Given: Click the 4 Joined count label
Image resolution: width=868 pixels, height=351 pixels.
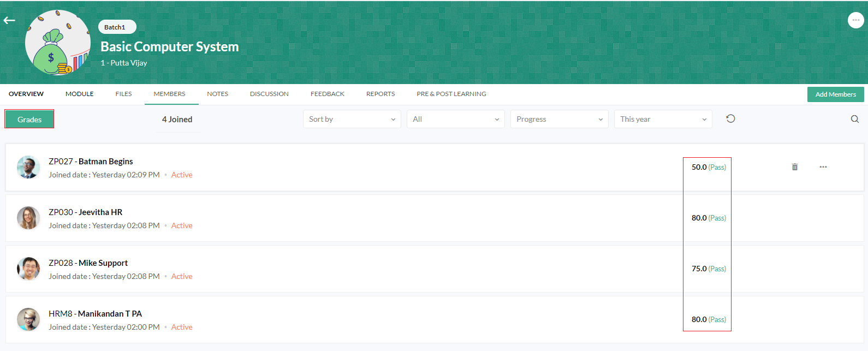Looking at the screenshot, I should pos(177,120).
